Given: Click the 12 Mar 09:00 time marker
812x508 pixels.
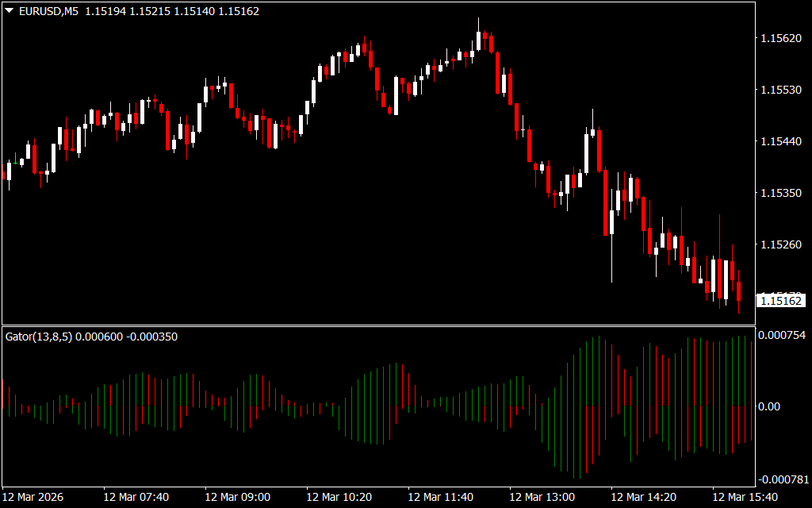Looking at the screenshot, I should point(238,497).
